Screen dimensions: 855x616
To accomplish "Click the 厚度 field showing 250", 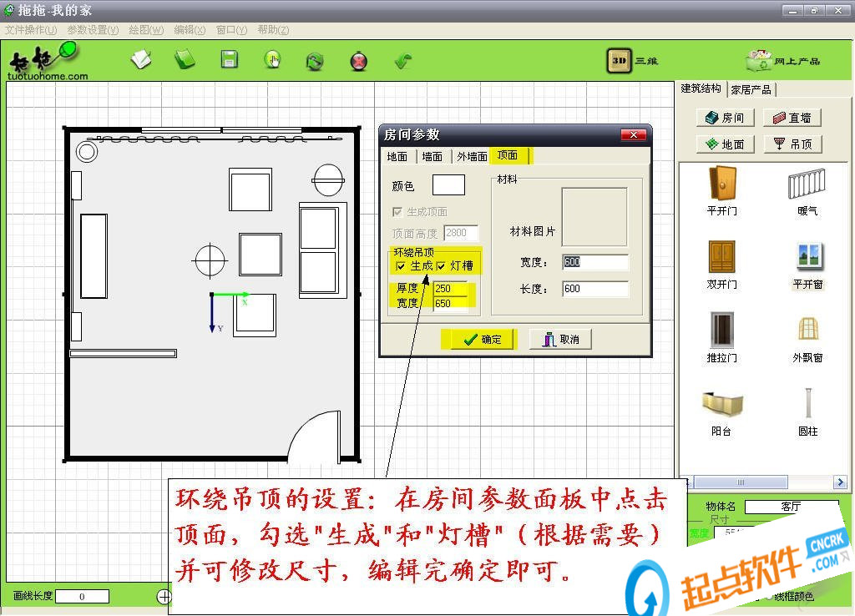I will point(451,288).
